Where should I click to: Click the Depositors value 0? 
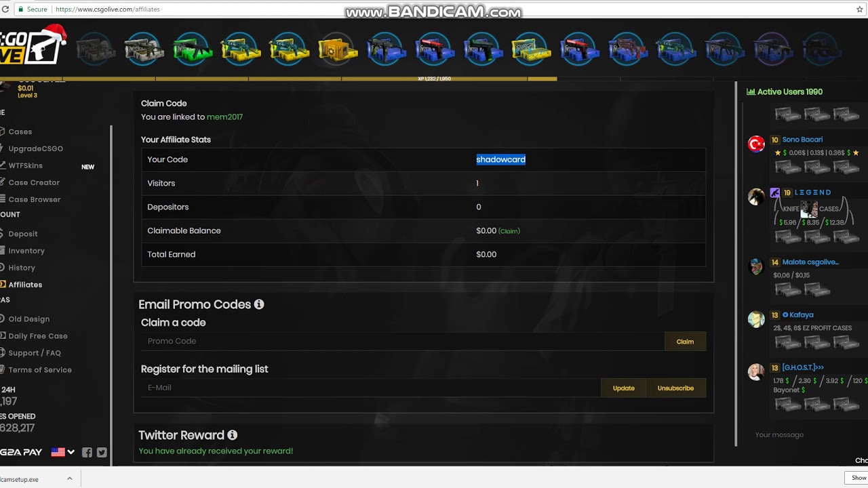coord(479,207)
